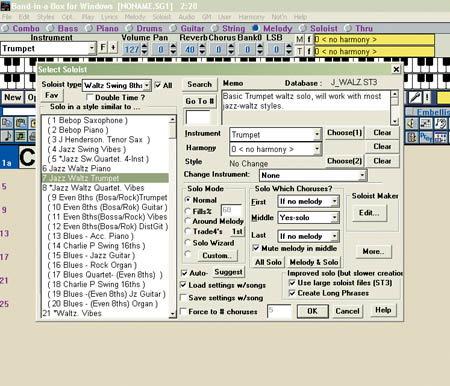Click the Search button
The image size is (450, 386).
[x=199, y=84]
